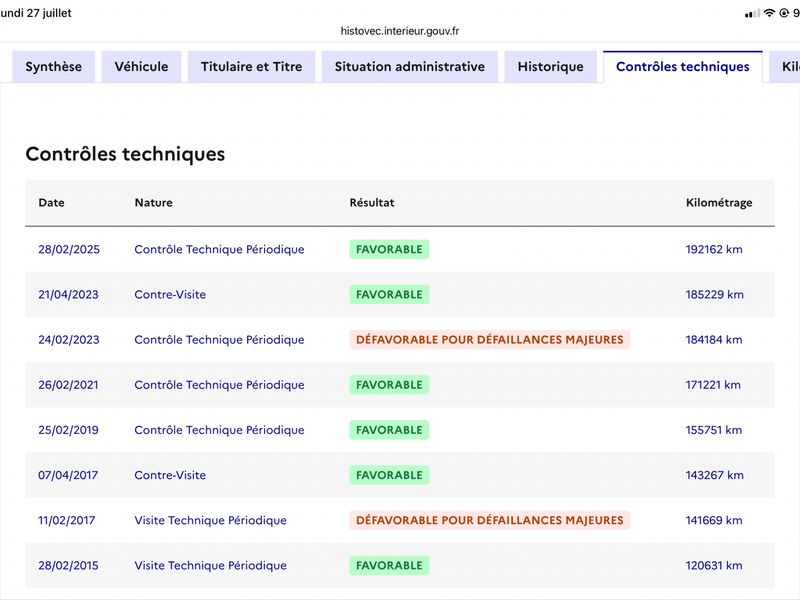Click Visite Technique Périodique on 28/02/2015 row
Screen dimensions: 800x600
(x=210, y=566)
